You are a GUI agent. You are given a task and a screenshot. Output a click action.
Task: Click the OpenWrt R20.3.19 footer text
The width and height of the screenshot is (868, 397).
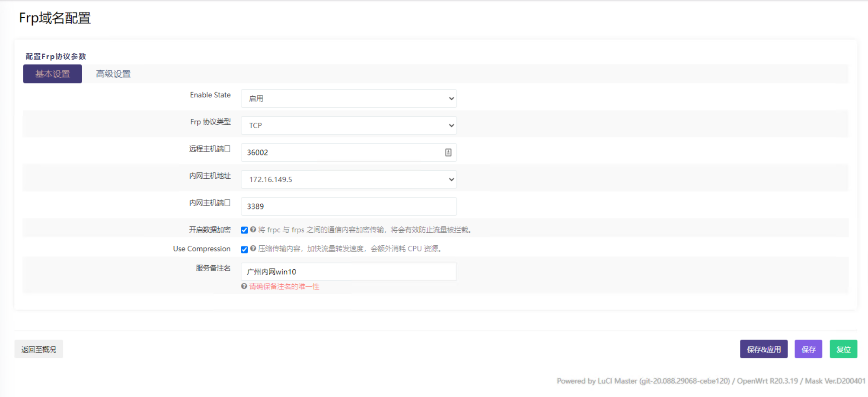coord(767,381)
